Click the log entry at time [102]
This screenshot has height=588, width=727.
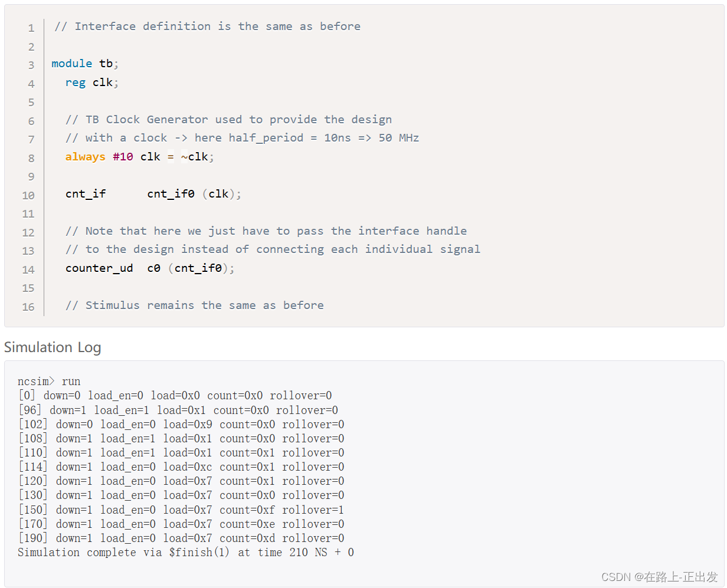[181, 424]
